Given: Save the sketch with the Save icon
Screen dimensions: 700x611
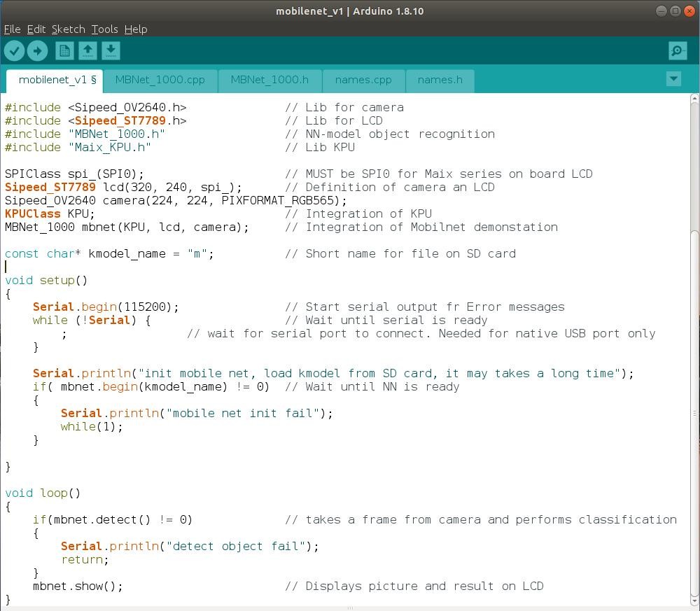Looking at the screenshot, I should point(110,50).
